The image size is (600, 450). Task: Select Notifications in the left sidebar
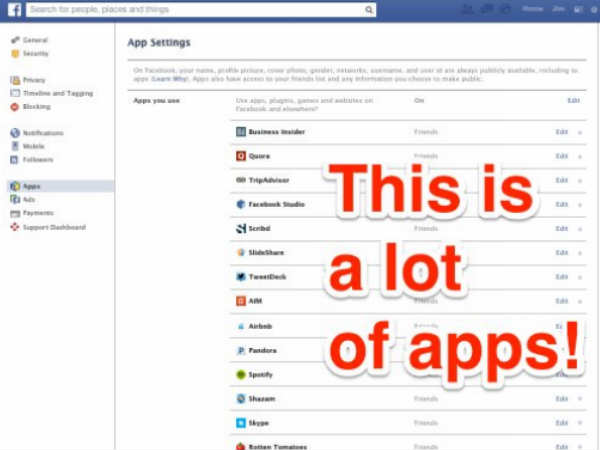coord(41,133)
